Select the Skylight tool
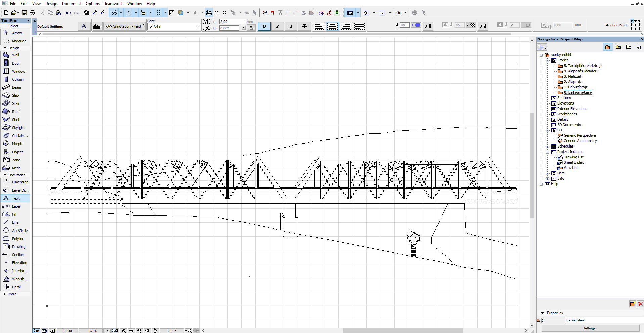This screenshot has width=644, height=333. 15,128
